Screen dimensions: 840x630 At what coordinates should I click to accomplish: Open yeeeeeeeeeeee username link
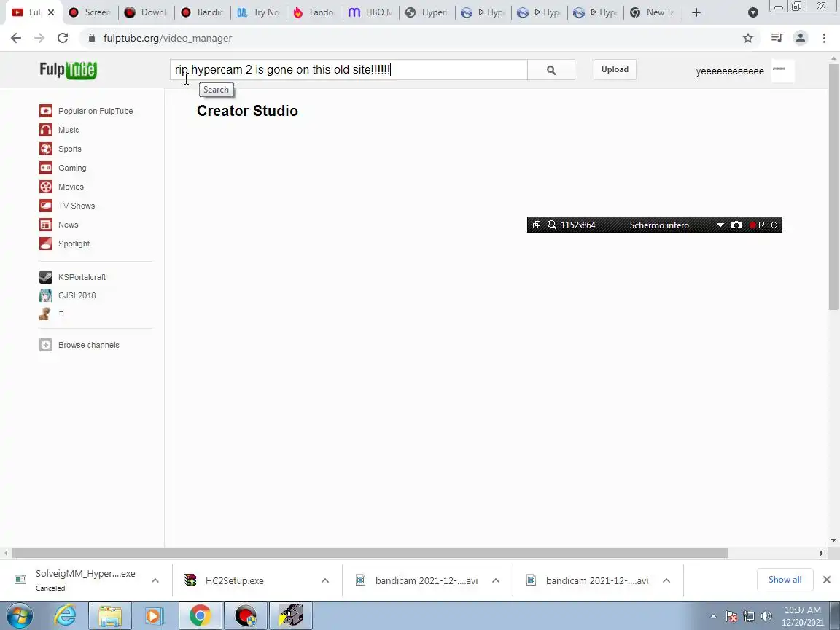[730, 71]
